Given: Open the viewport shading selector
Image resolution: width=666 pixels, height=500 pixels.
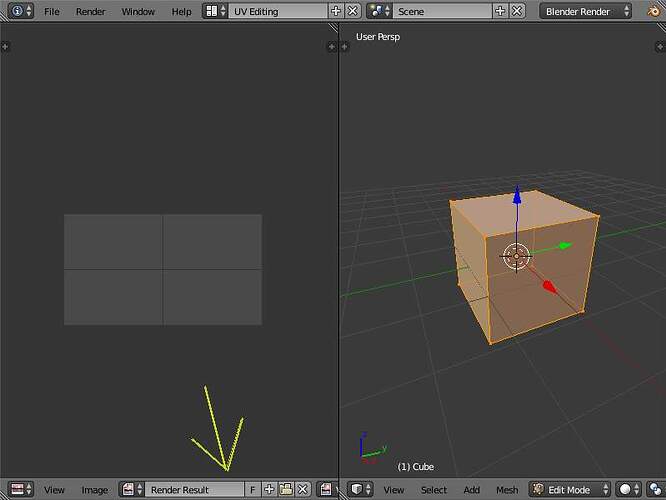Looking at the screenshot, I should point(629,489).
